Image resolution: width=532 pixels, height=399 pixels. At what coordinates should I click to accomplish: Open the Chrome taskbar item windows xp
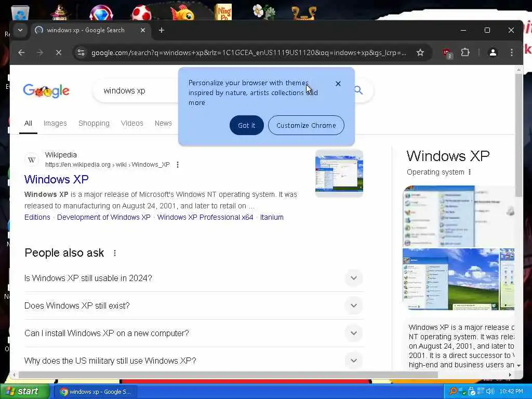[x=96, y=392]
